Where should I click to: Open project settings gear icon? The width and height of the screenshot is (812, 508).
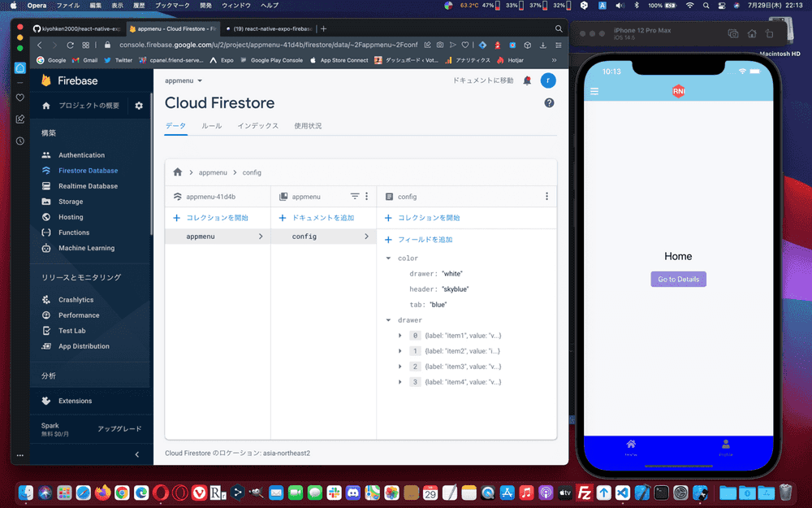139,106
